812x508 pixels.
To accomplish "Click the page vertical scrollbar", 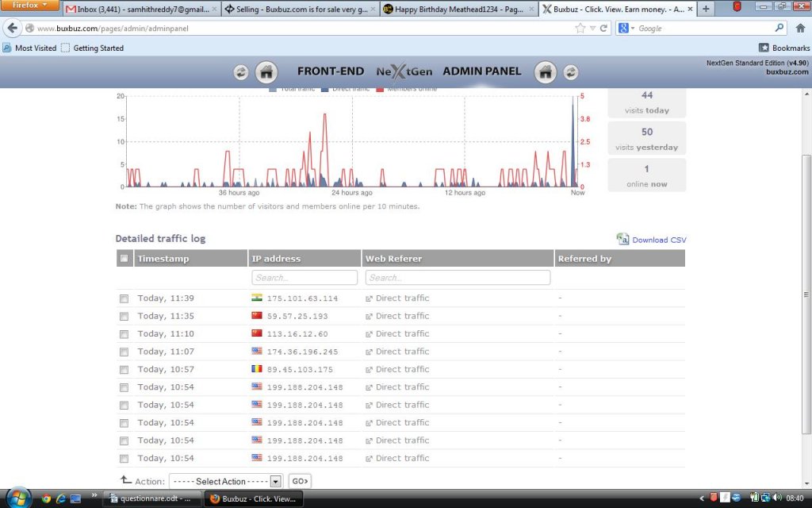I will coord(806,294).
